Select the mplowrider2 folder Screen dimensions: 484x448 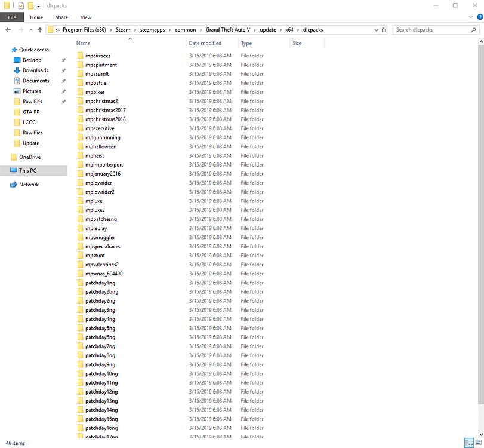(x=100, y=192)
